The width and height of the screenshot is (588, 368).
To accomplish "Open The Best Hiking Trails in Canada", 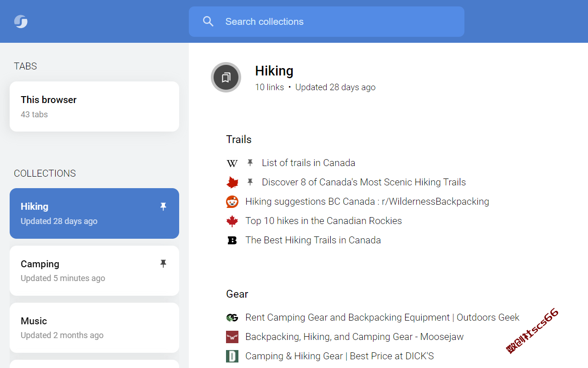I will (x=313, y=240).
